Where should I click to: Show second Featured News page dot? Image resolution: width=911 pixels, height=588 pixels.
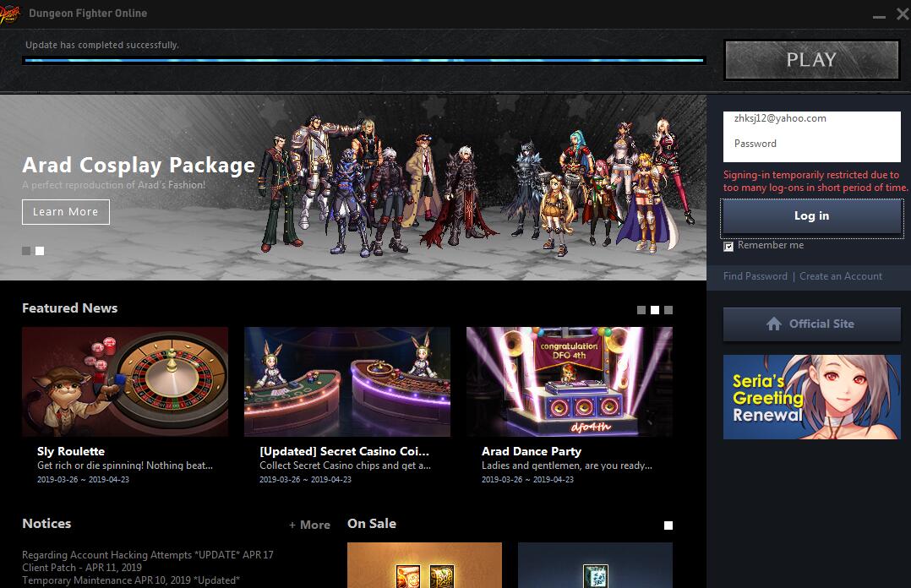655,310
